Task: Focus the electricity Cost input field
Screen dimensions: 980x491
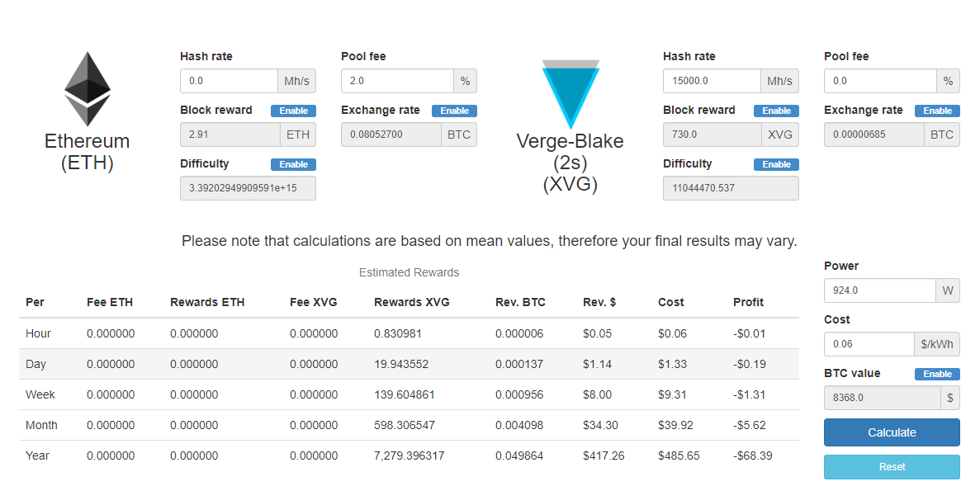Action: (x=869, y=344)
